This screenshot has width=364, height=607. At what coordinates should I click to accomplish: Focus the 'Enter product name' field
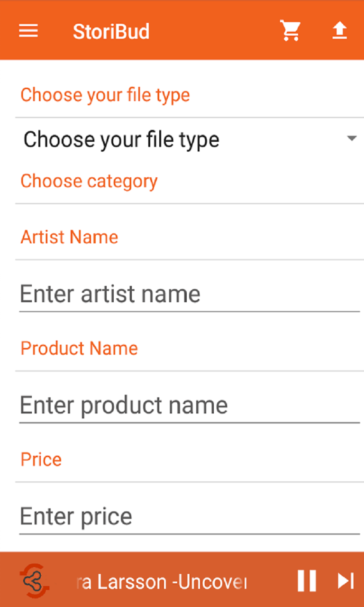(189, 406)
